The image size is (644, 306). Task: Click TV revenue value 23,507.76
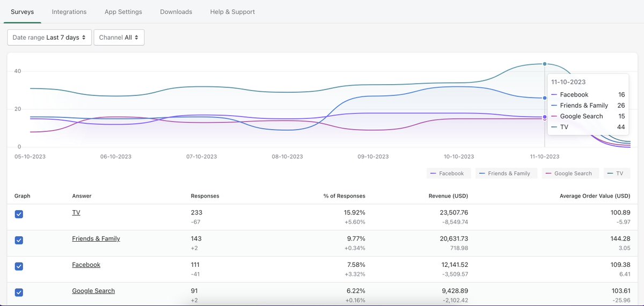(x=453, y=212)
